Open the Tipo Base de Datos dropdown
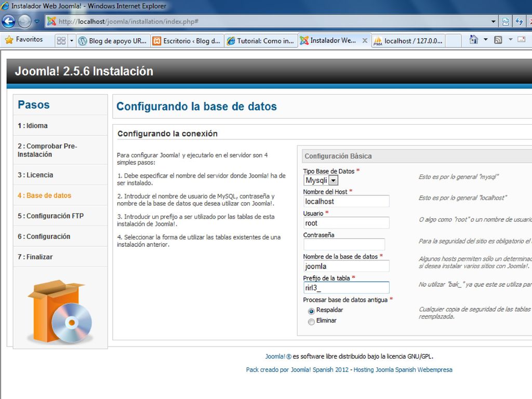Screen dimensions: 532x399 (321, 180)
